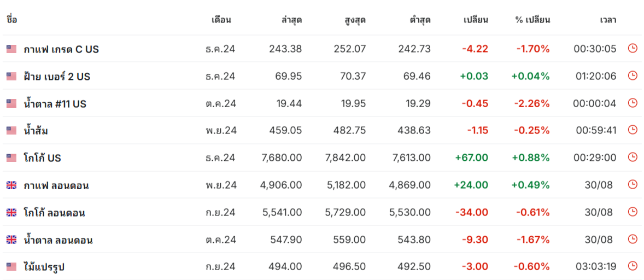Click the clock icon in the น้ำส้ม row
The image size is (644, 280).
633,130
